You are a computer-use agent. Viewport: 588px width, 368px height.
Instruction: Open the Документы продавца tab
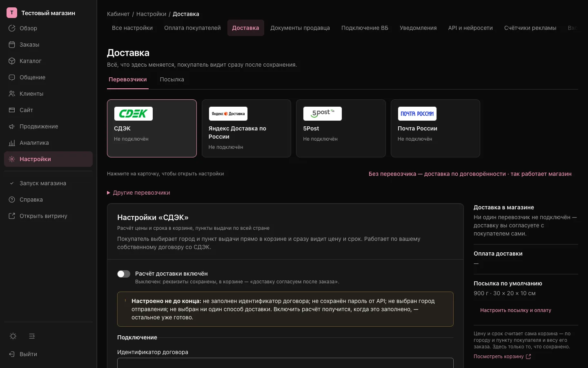coord(300,28)
